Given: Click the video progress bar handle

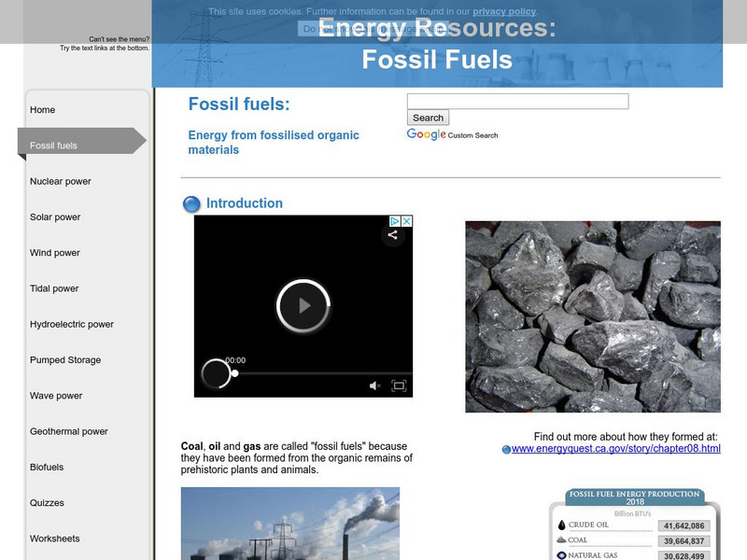Looking at the screenshot, I should [234, 373].
